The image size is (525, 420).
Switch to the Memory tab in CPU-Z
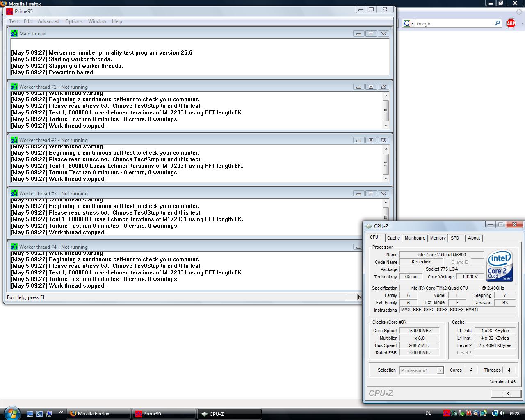pos(438,238)
